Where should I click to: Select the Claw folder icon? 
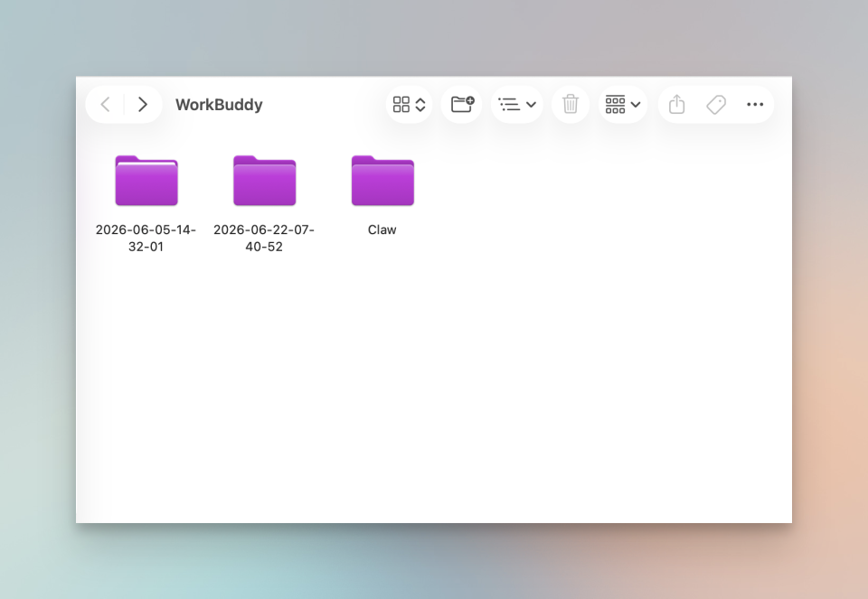382,181
